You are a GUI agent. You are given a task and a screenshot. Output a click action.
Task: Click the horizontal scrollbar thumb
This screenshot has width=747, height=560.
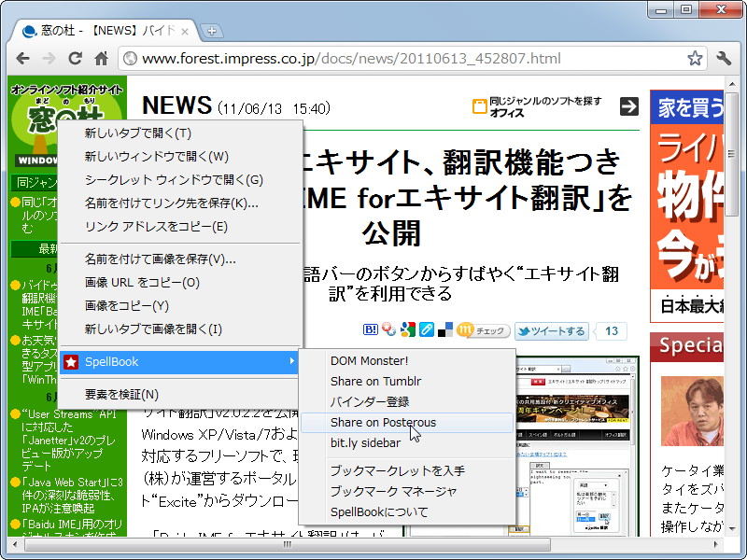(x=288, y=544)
